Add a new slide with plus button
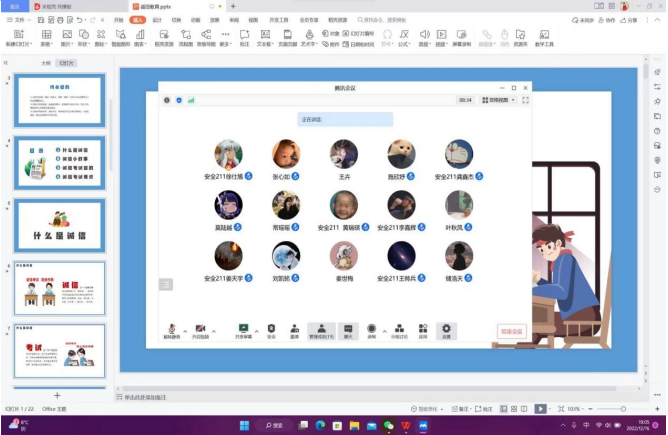This screenshot has width=668, height=435. pyautogui.click(x=57, y=395)
